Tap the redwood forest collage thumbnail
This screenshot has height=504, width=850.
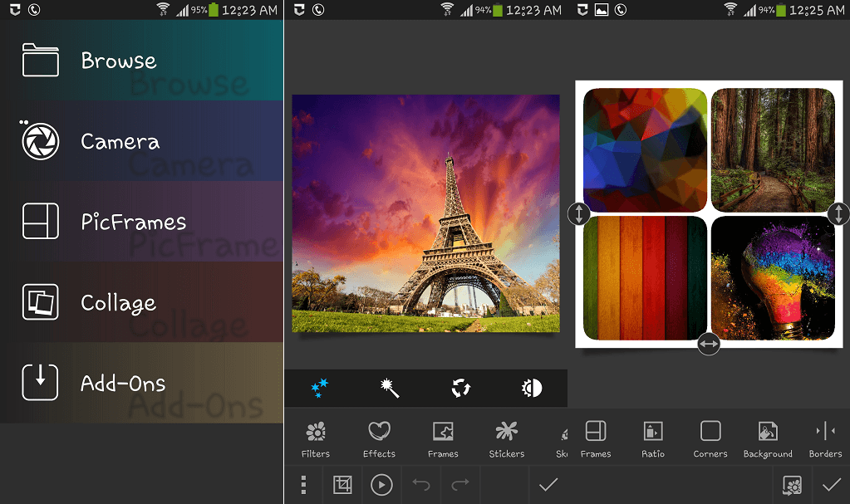point(772,149)
